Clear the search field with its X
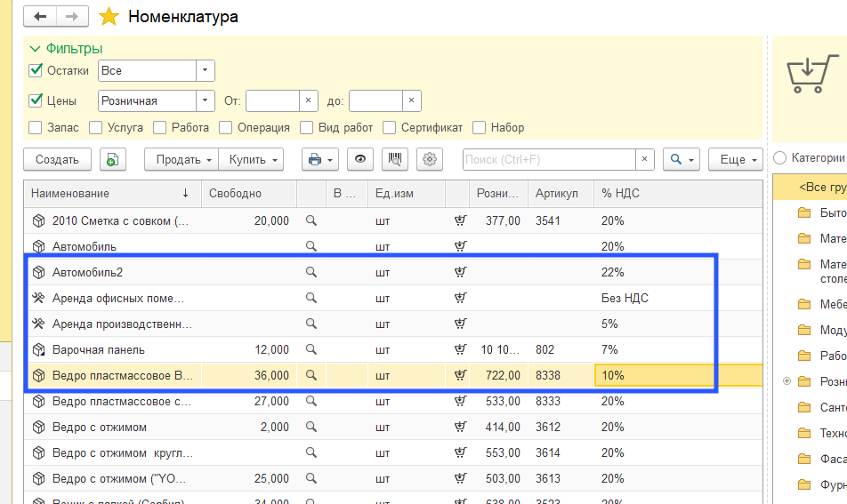 click(644, 159)
